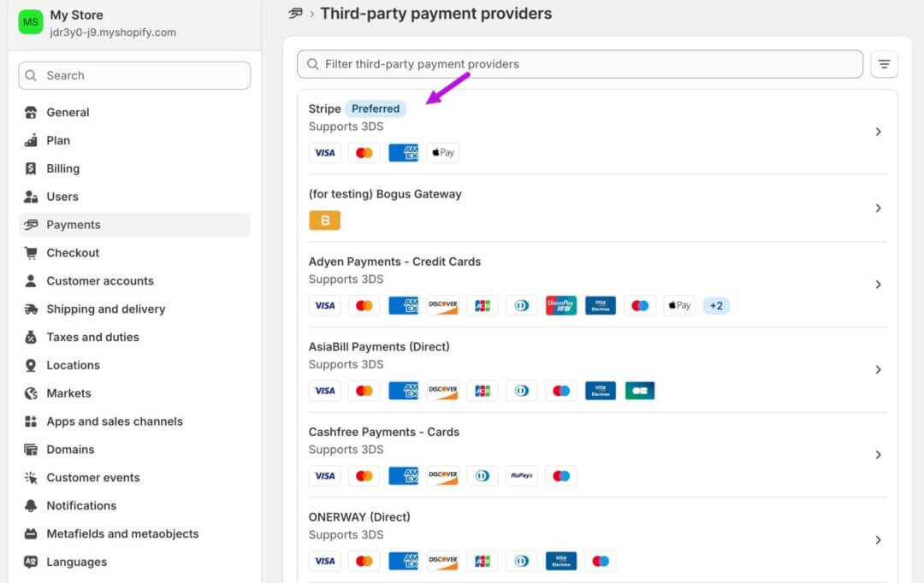This screenshot has width=924, height=583.
Task: Click the Domains icon in sidebar
Action: 31,450
